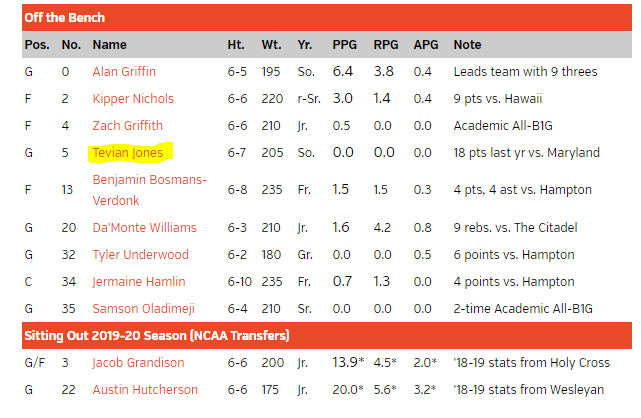Click the Sitting Out 2019-20 Season header

coord(160,335)
